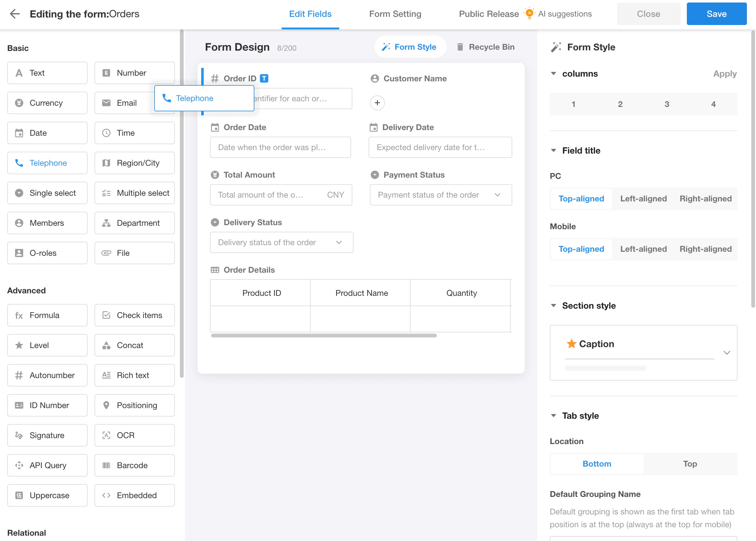
Task: Select the Barcode field icon
Action: 106,465
